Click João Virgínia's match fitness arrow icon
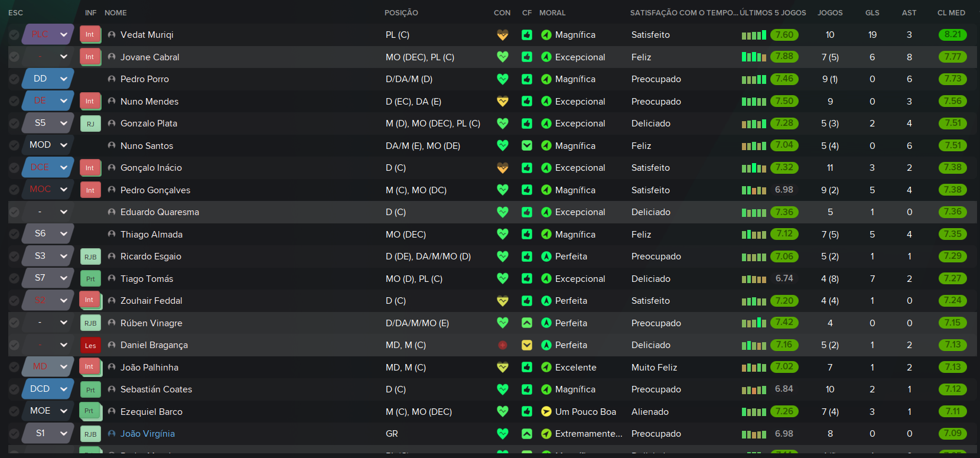The height and width of the screenshot is (458, 980). (x=527, y=434)
